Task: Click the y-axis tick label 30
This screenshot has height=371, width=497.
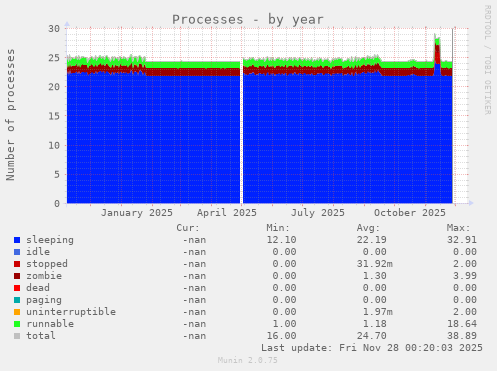Action: pyautogui.click(x=54, y=29)
